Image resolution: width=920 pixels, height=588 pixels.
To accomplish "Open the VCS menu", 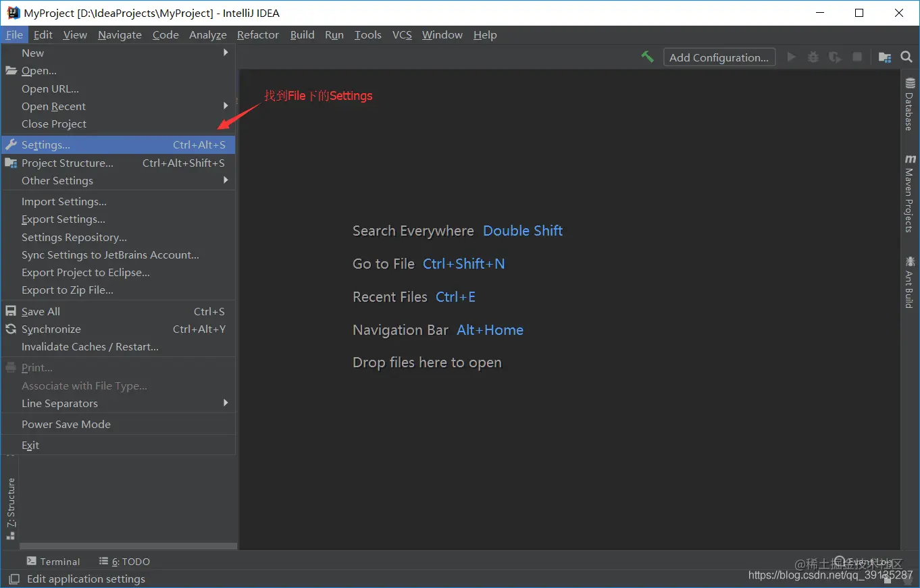I will (402, 34).
